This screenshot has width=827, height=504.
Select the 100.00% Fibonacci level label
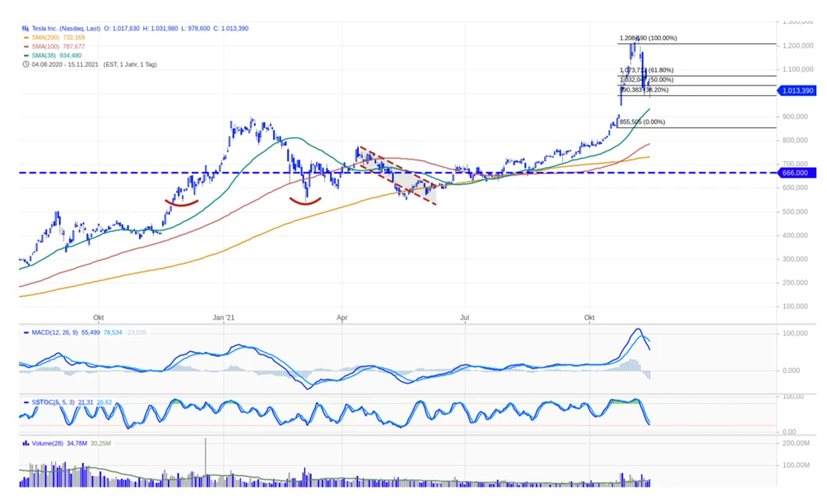coord(648,38)
